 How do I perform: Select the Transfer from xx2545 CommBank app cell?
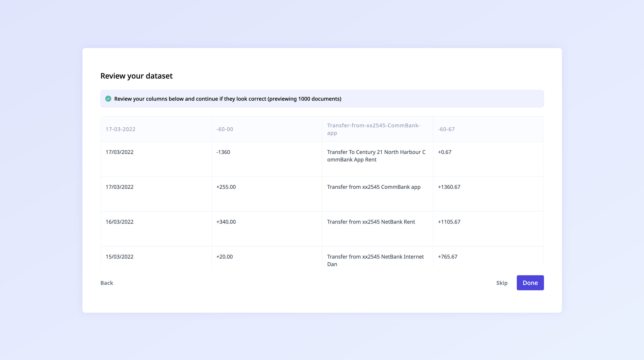coord(374,187)
